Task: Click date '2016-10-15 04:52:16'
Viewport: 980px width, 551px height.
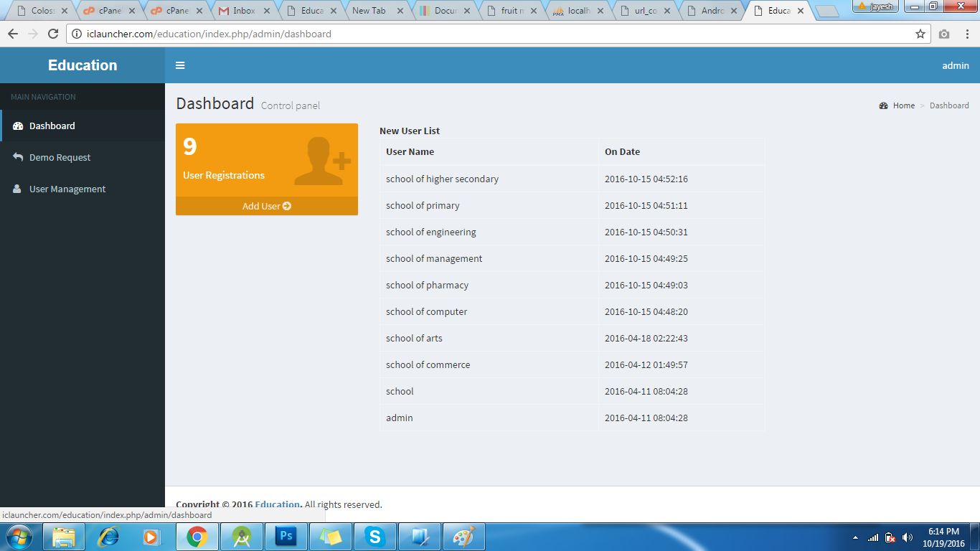Action: tap(646, 179)
